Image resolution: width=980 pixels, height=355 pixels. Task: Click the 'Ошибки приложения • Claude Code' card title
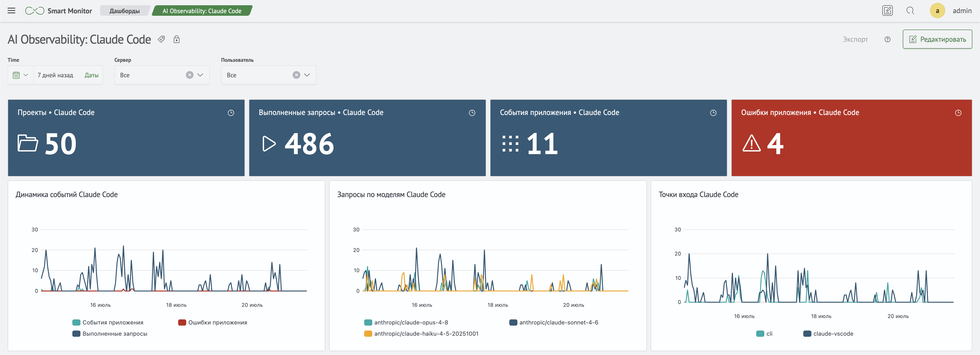coord(800,113)
